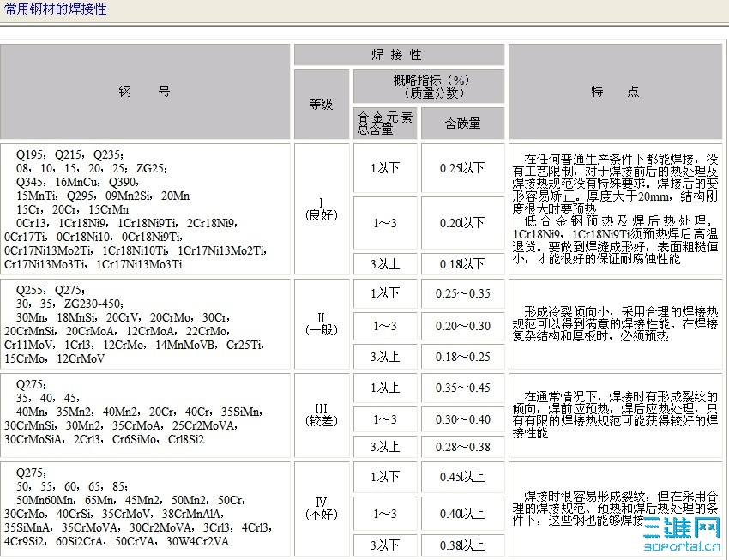This screenshot has width=729, height=560.
Task: Select the 合金元素总含量 header cell
Action: pos(385,123)
